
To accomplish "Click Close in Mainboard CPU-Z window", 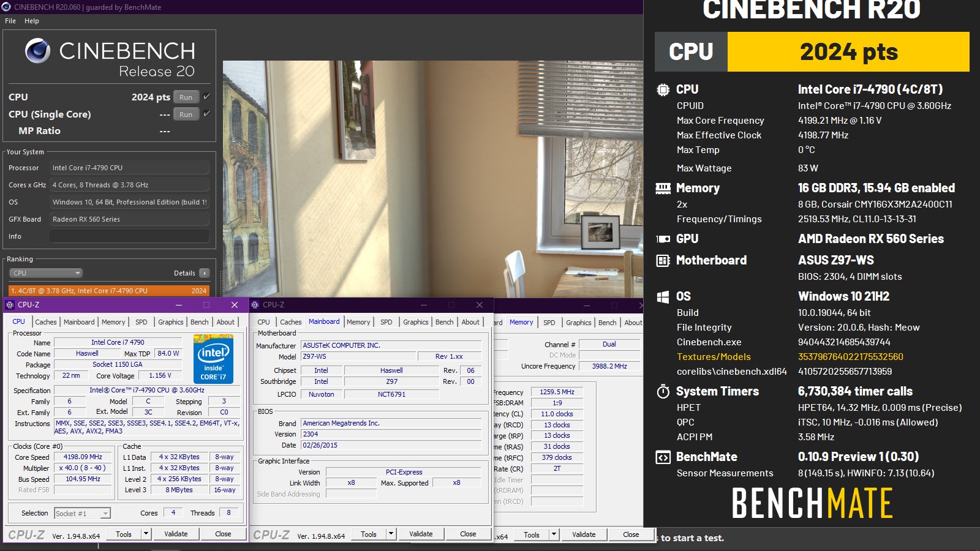I will (468, 534).
